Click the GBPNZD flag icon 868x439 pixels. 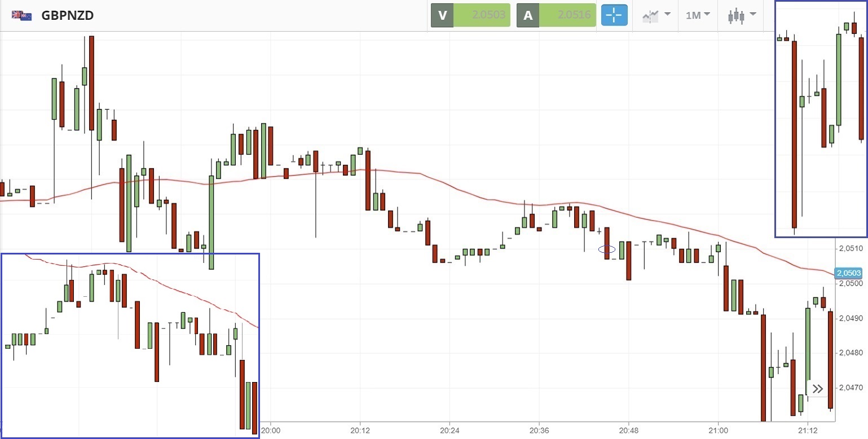pos(21,16)
